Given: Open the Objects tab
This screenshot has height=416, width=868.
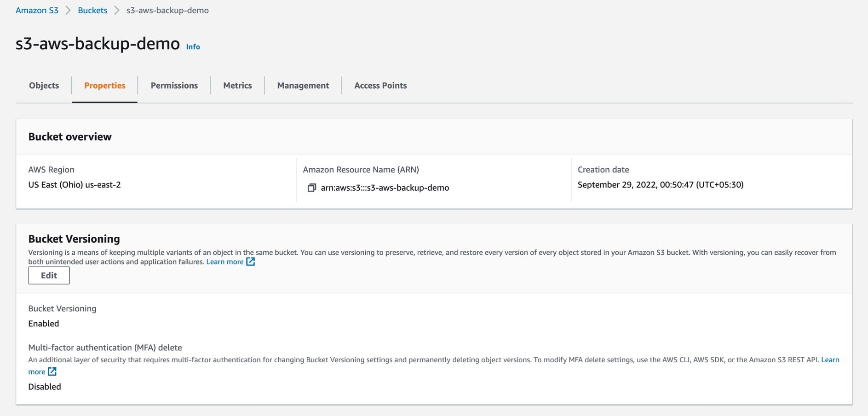Looking at the screenshot, I should click(x=44, y=85).
